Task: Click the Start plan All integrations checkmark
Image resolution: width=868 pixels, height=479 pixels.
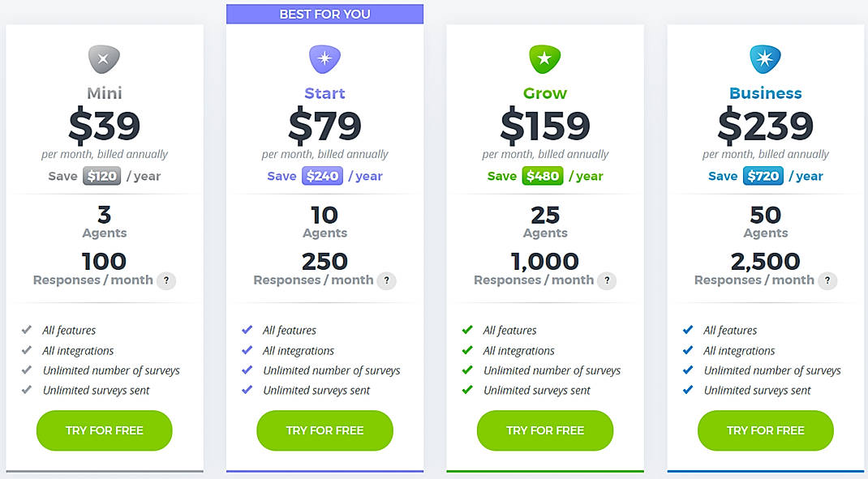Action: [247, 350]
